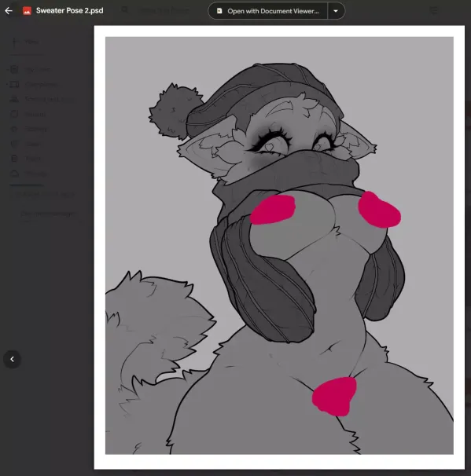
Task: Expand the Computers tree arrow
Action: tap(7, 84)
